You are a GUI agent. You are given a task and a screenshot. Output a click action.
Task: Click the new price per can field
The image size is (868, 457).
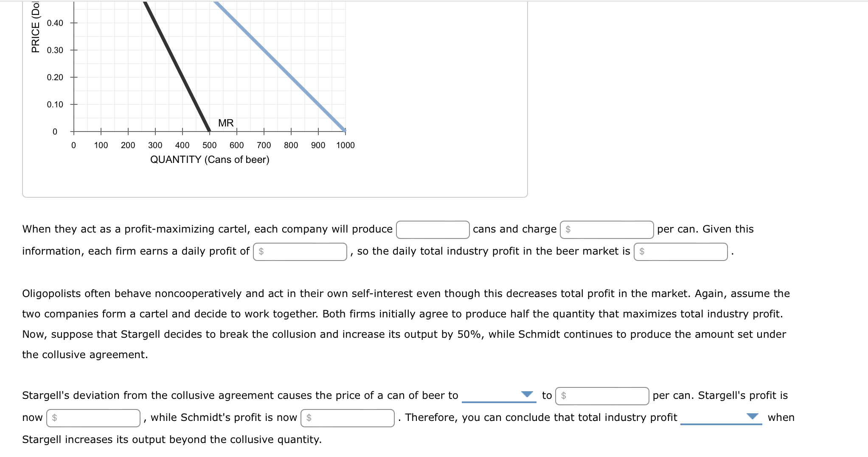[603, 395]
